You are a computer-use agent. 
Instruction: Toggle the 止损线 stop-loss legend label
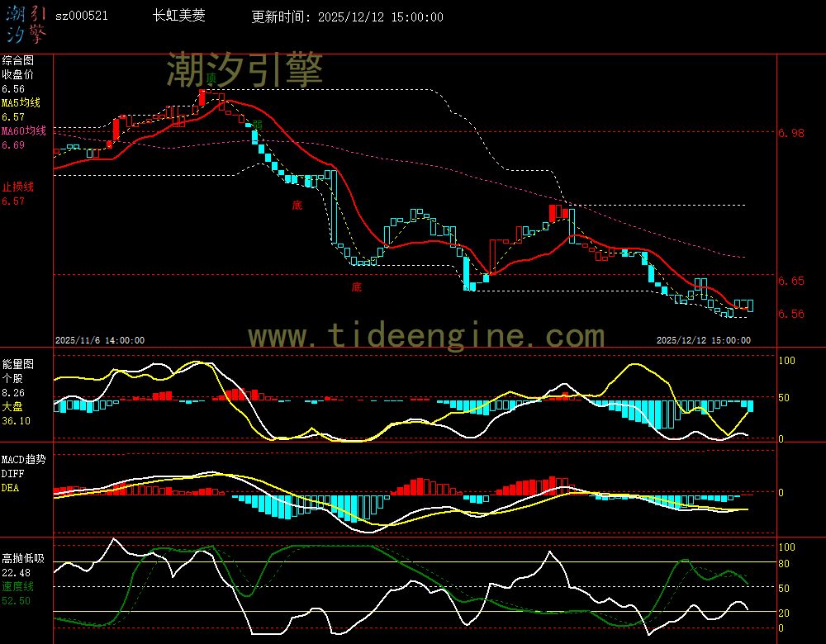(17, 187)
